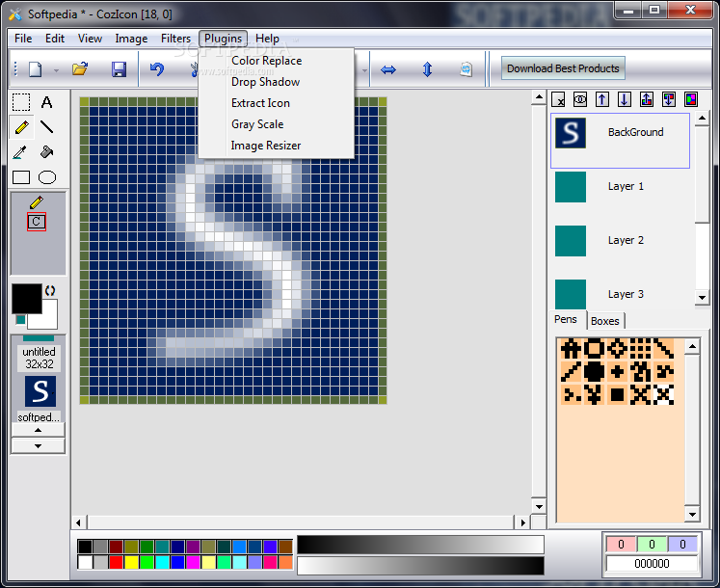Select the Text tool
Viewport: 720px width, 588px height.
(x=46, y=102)
